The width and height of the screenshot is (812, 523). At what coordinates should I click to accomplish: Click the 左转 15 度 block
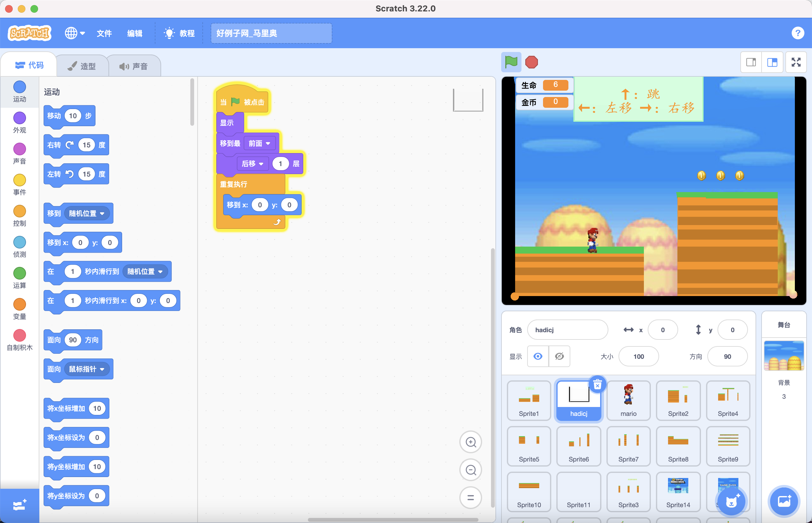tap(76, 174)
